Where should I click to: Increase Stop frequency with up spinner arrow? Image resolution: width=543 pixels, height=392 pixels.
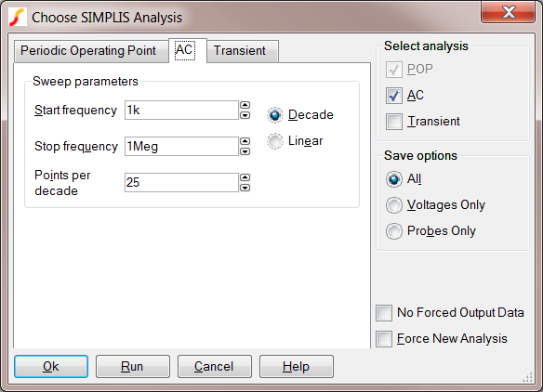click(x=245, y=141)
